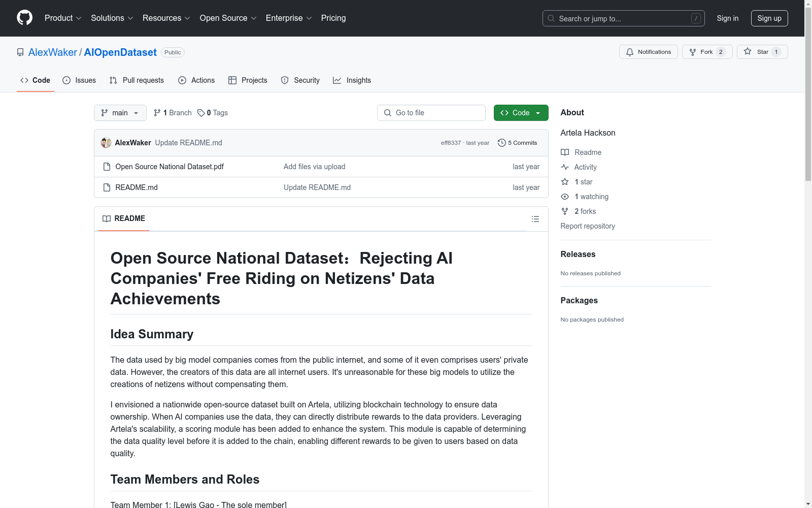Click the slash shortcut icon in search box
The height and width of the screenshot is (508, 812).
coord(696,18)
